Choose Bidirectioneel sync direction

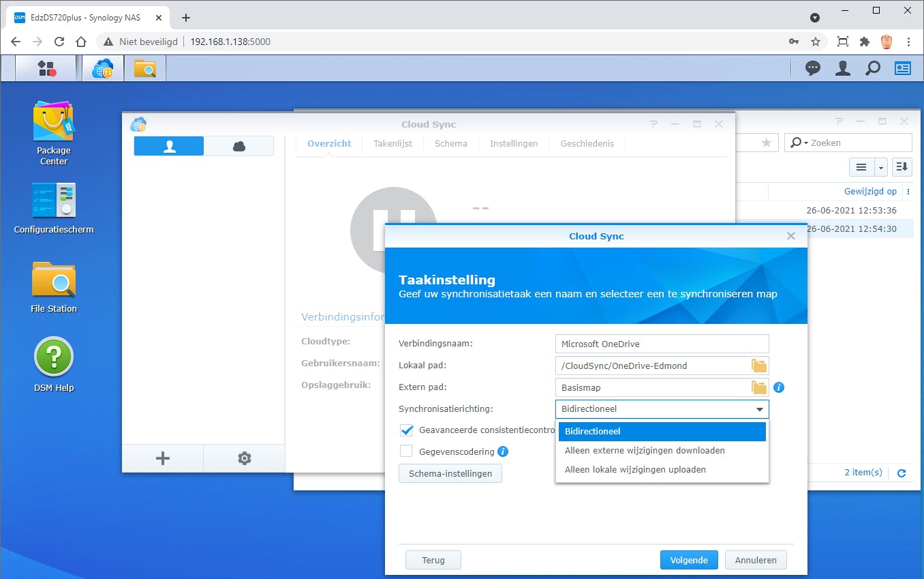click(662, 432)
